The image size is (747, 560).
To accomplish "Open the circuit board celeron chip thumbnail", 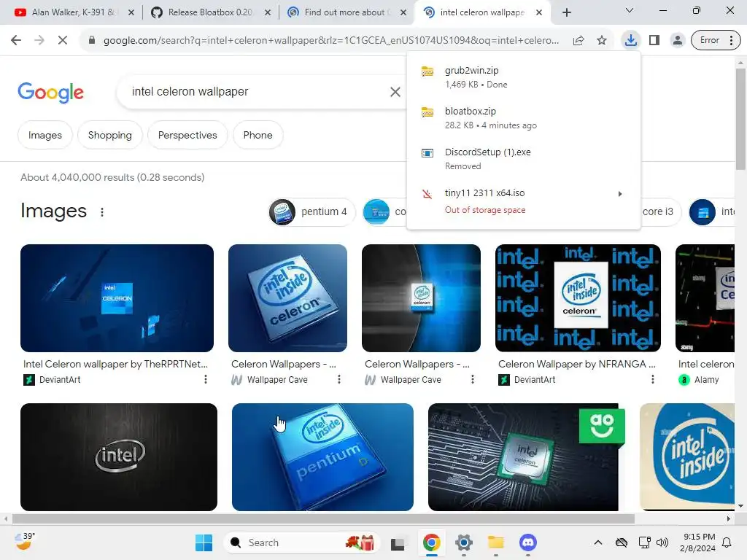I will (x=527, y=457).
